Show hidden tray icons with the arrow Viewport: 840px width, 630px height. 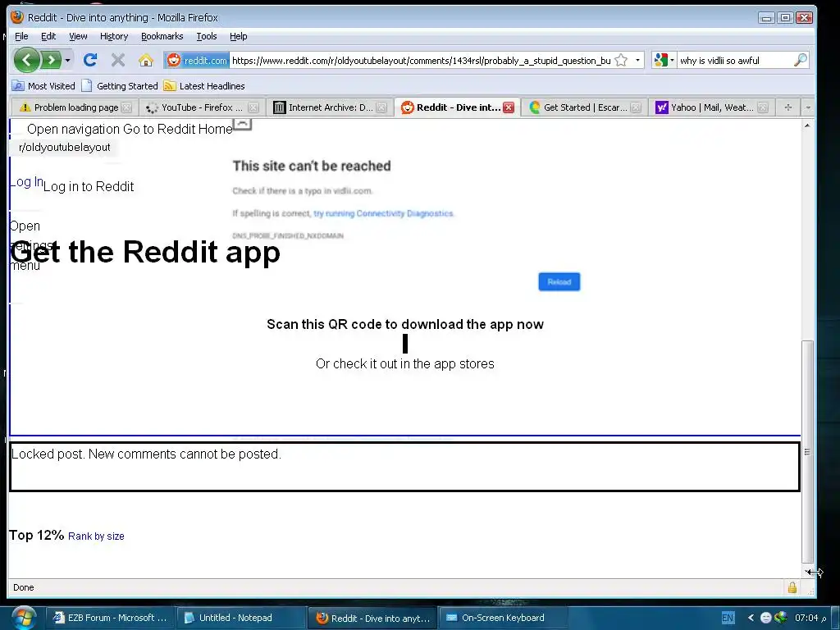point(751,618)
